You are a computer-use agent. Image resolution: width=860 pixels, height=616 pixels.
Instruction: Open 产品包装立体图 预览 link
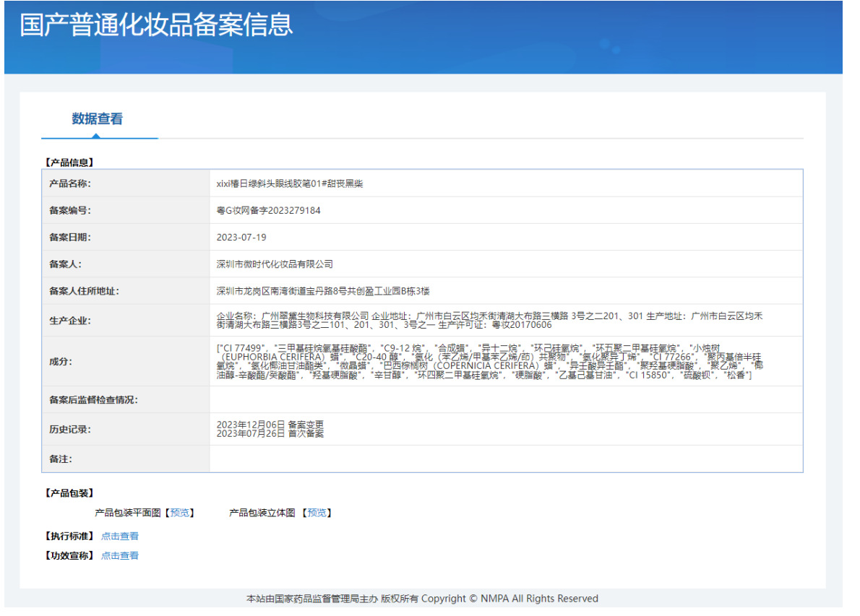click(317, 513)
